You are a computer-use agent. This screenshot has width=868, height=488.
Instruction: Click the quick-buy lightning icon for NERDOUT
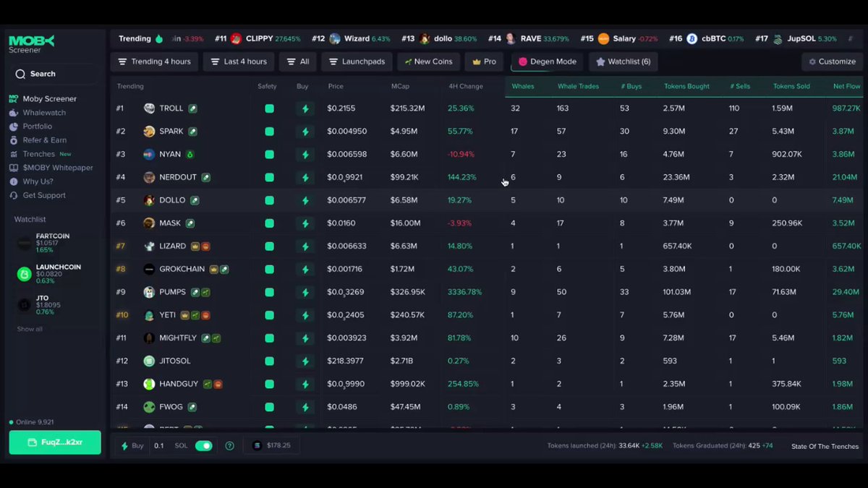pos(305,177)
